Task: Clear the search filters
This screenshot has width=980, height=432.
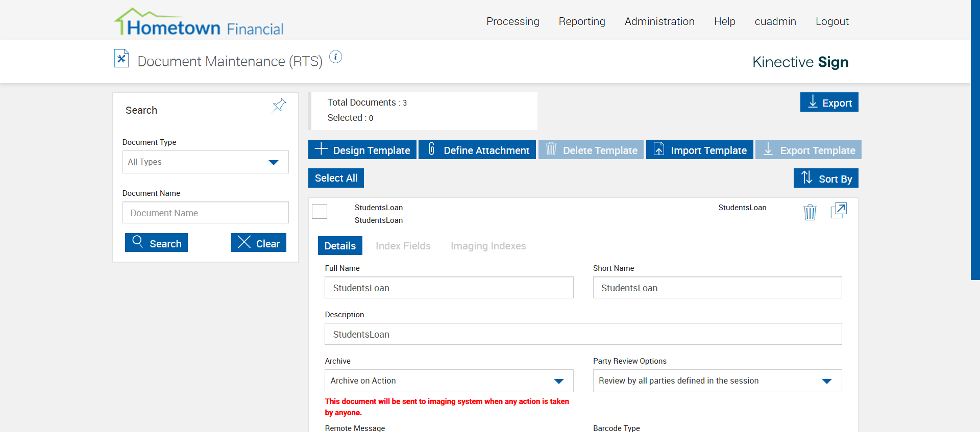Action: point(259,243)
